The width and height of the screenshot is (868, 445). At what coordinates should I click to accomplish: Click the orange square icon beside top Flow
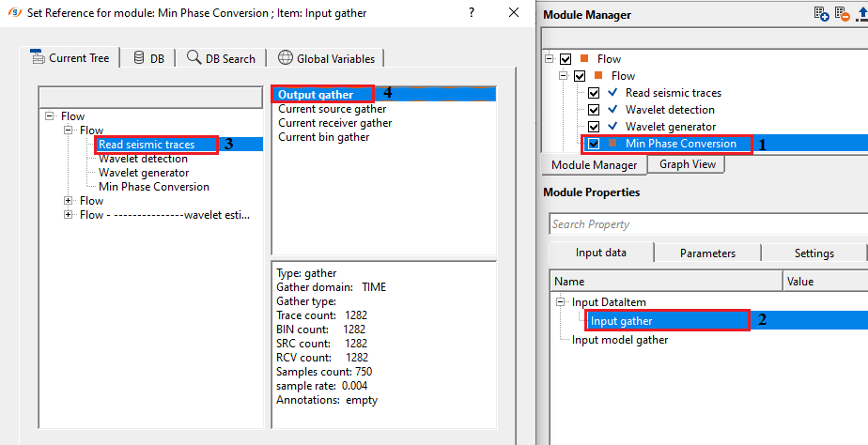coord(584,59)
